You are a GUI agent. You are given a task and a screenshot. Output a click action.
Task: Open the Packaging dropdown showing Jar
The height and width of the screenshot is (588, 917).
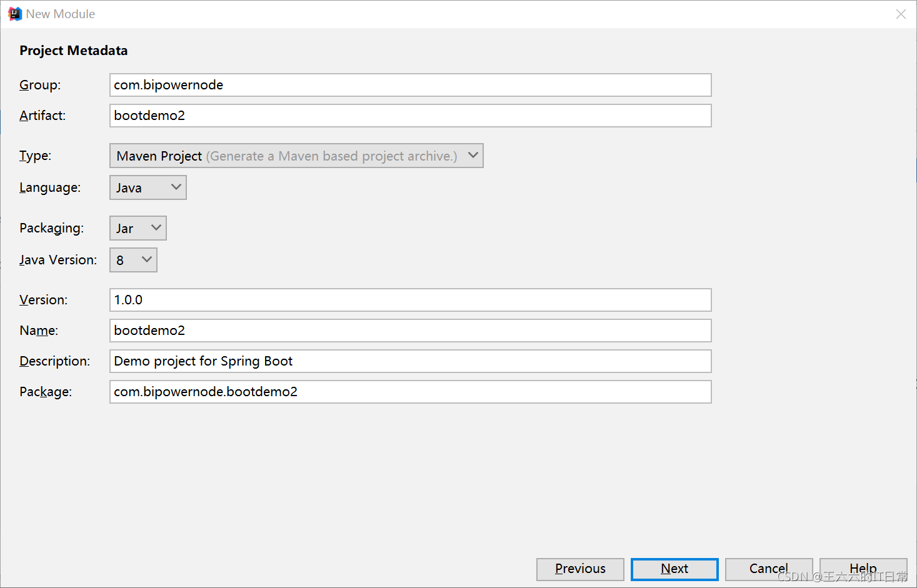(x=138, y=228)
